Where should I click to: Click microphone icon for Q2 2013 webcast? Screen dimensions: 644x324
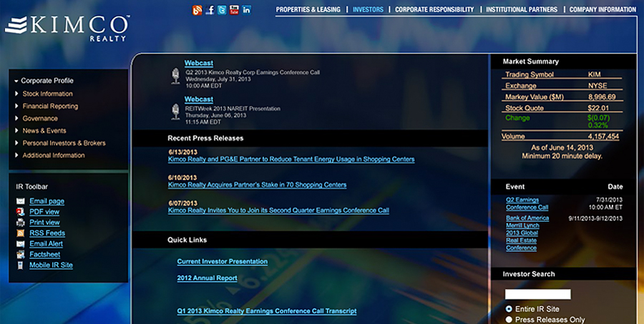tap(175, 77)
